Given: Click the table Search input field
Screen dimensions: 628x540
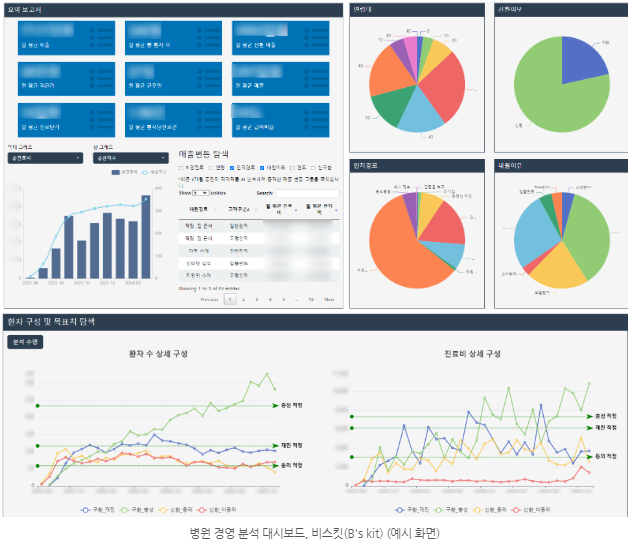Looking at the screenshot, I should pyautogui.click(x=308, y=193).
